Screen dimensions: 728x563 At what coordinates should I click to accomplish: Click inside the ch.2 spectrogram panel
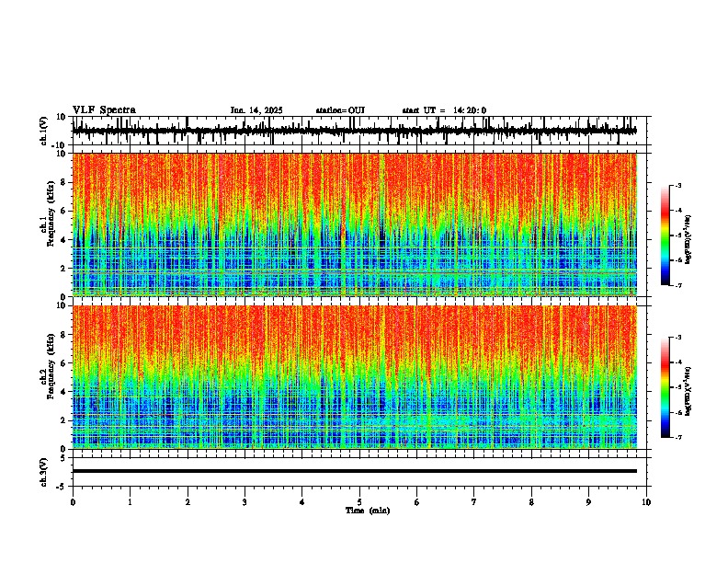click(355, 377)
